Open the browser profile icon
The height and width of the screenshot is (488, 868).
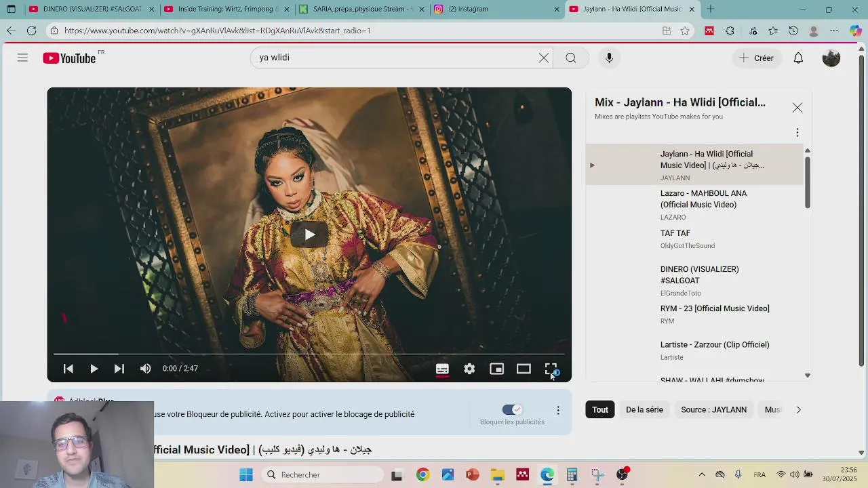814,30
